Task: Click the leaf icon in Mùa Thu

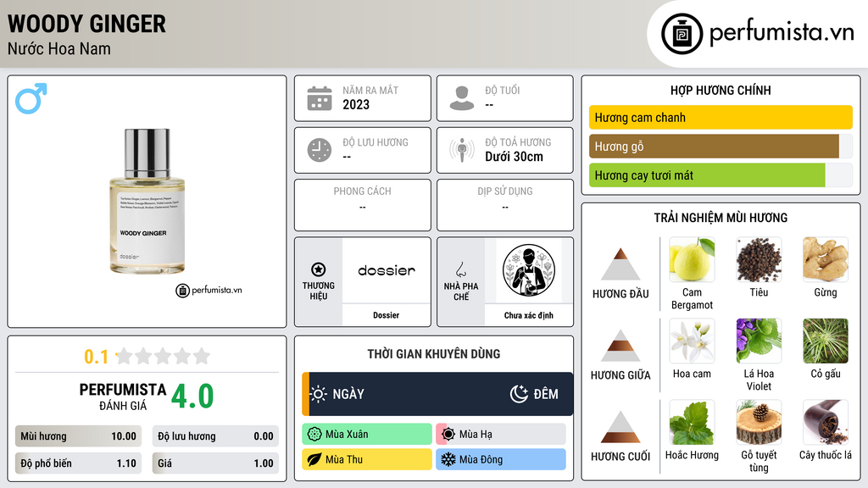Action: click(x=314, y=459)
